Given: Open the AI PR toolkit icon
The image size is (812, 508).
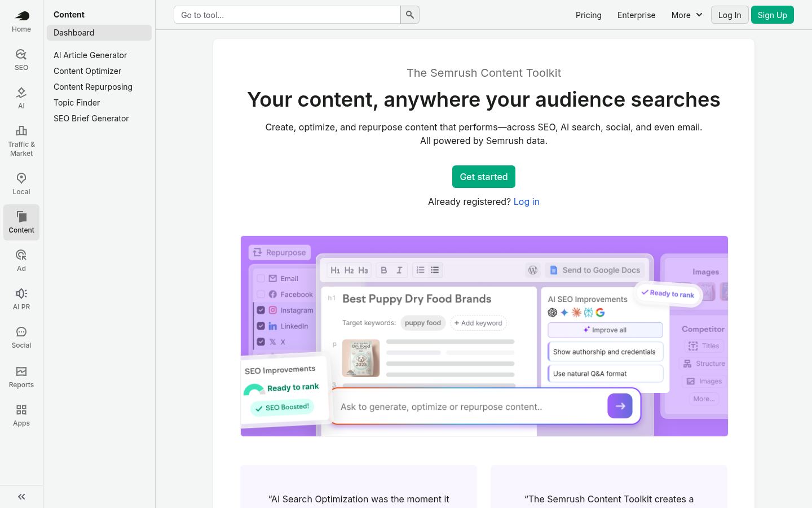Looking at the screenshot, I should click(x=21, y=299).
